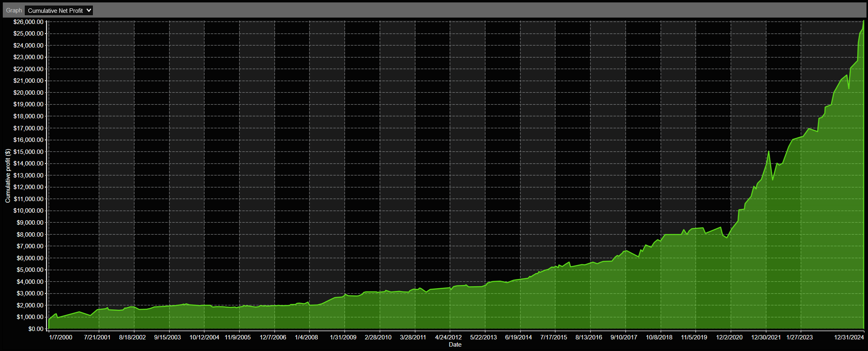Click the 10/8/2018 date label
Image resolution: width=868 pixels, height=351 pixels.
point(659,337)
